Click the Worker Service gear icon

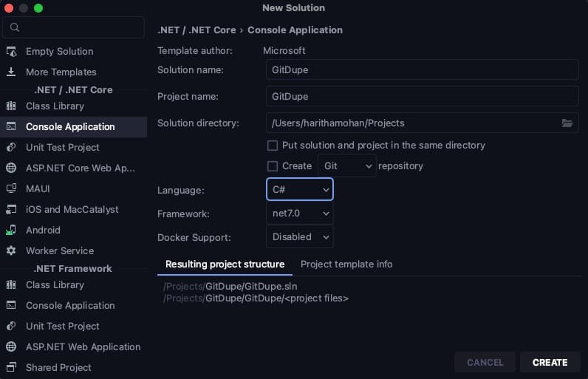coord(11,250)
